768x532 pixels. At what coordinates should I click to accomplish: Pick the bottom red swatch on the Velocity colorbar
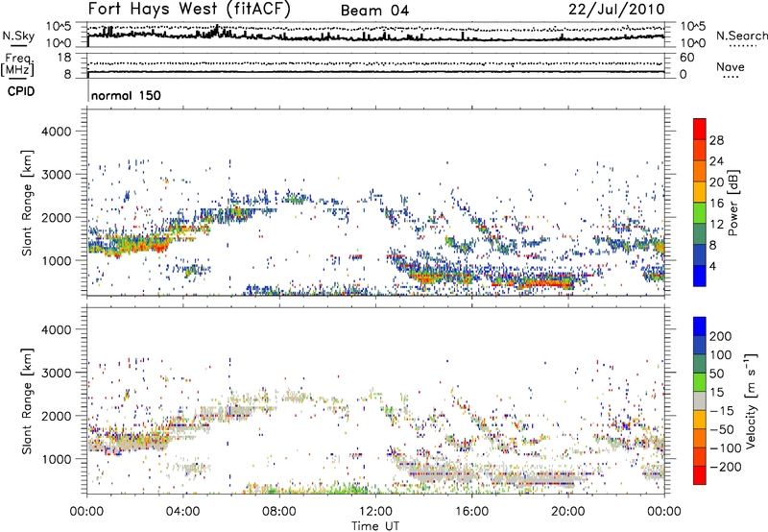[x=700, y=475]
